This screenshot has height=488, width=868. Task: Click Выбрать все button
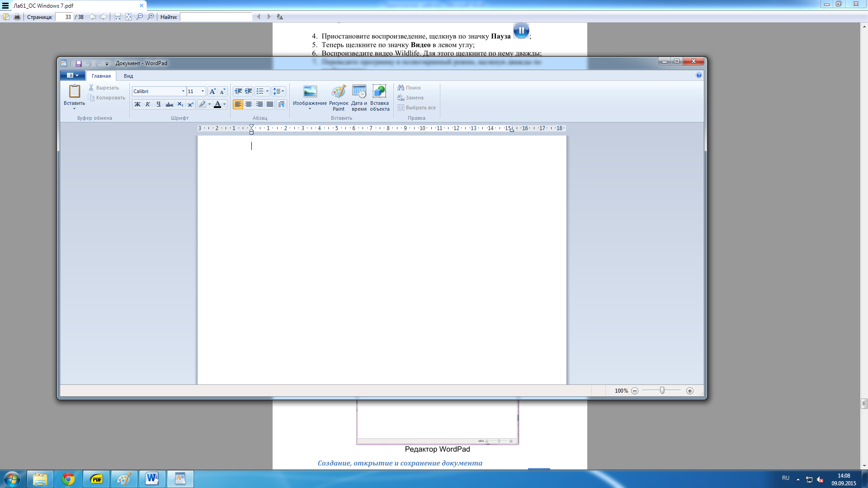coord(417,108)
